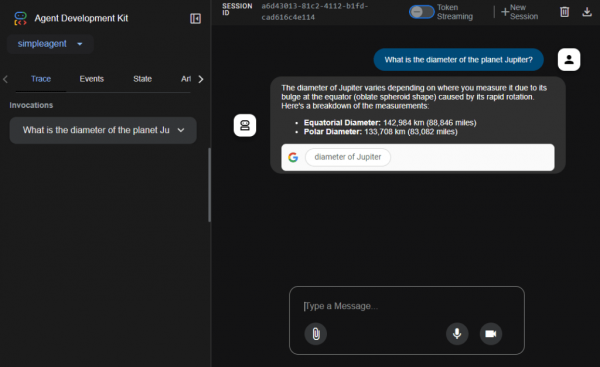Click the 'SESSION ID' label
The width and height of the screenshot is (600, 367).
pyautogui.click(x=237, y=9)
